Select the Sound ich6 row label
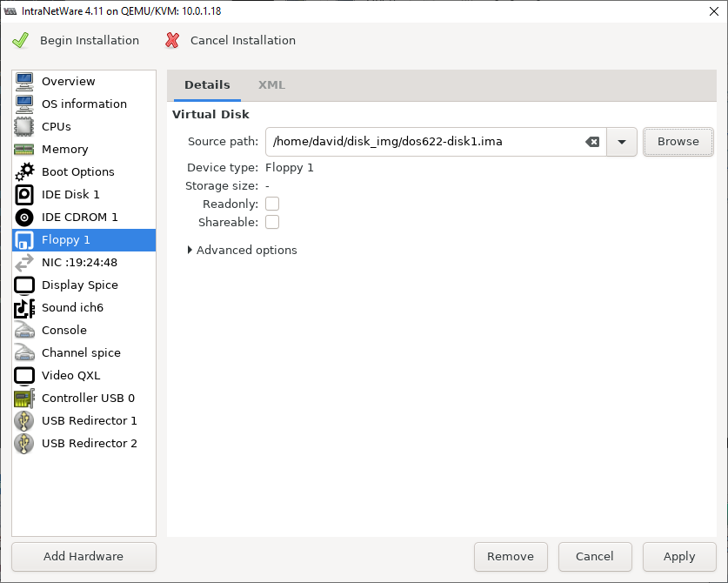This screenshot has width=728, height=583. point(72,308)
